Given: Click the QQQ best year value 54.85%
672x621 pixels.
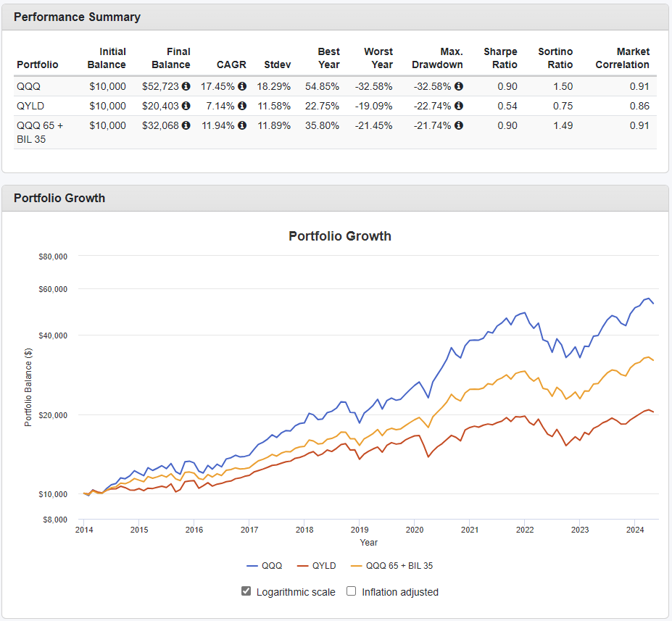Looking at the screenshot, I should pos(322,86).
